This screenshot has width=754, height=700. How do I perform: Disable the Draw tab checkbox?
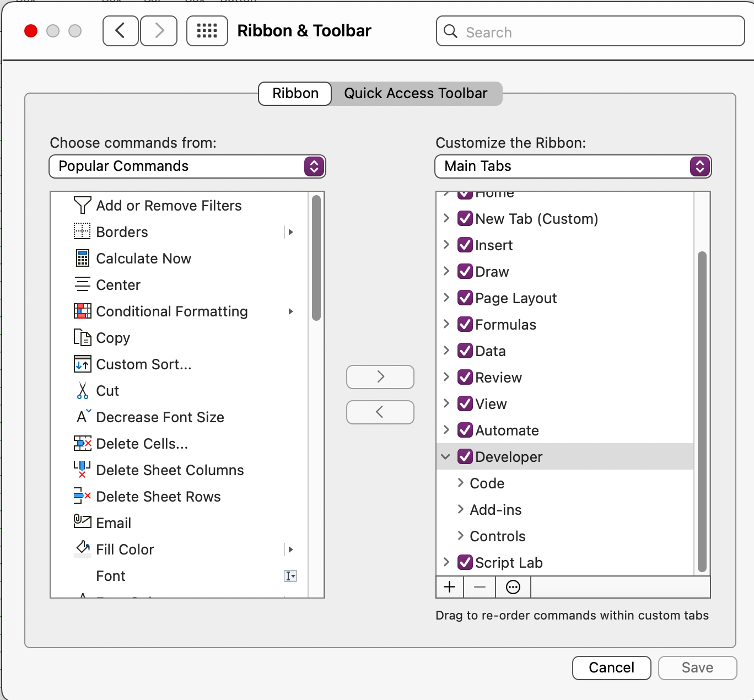click(465, 272)
